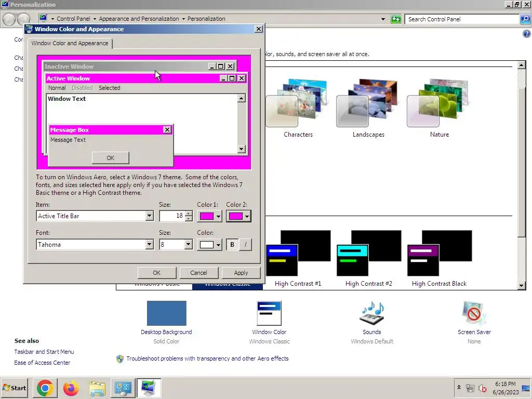Click the Show Desktop tray icon

pyautogui.click(x=527, y=388)
